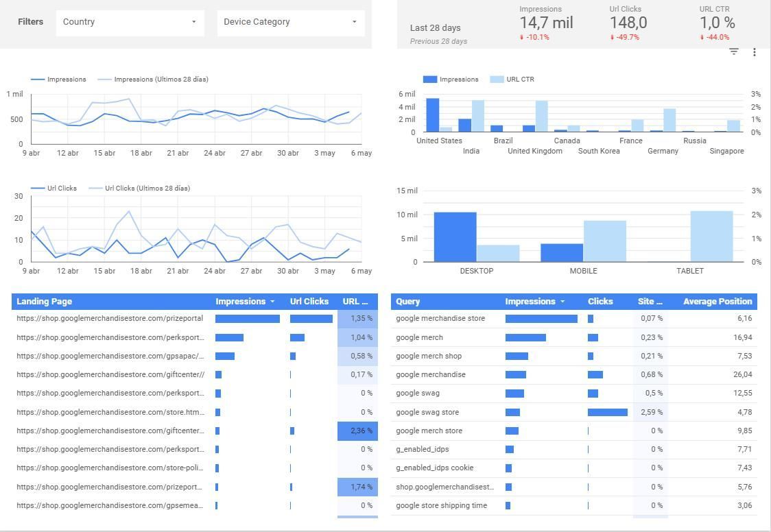This screenshot has width=771, height=532.
Task: Click the TABLET URL CTR bar
Action: click(711, 237)
